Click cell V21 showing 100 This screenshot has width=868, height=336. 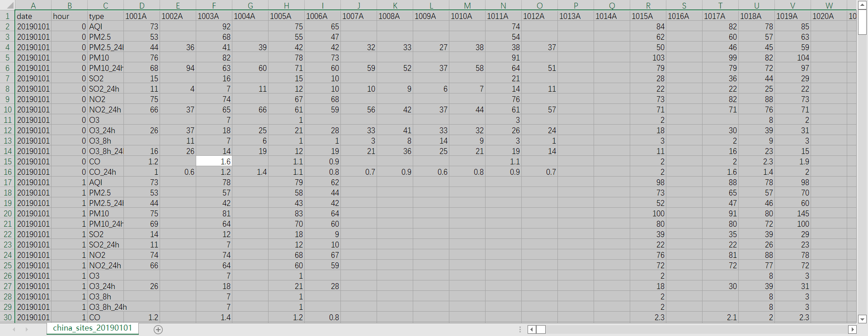793,224
